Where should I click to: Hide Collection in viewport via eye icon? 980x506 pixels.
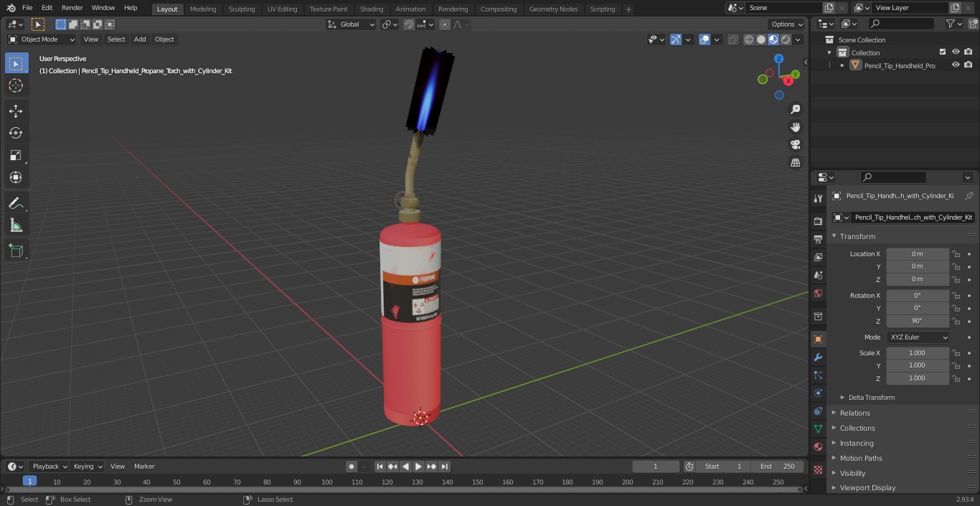tap(956, 52)
